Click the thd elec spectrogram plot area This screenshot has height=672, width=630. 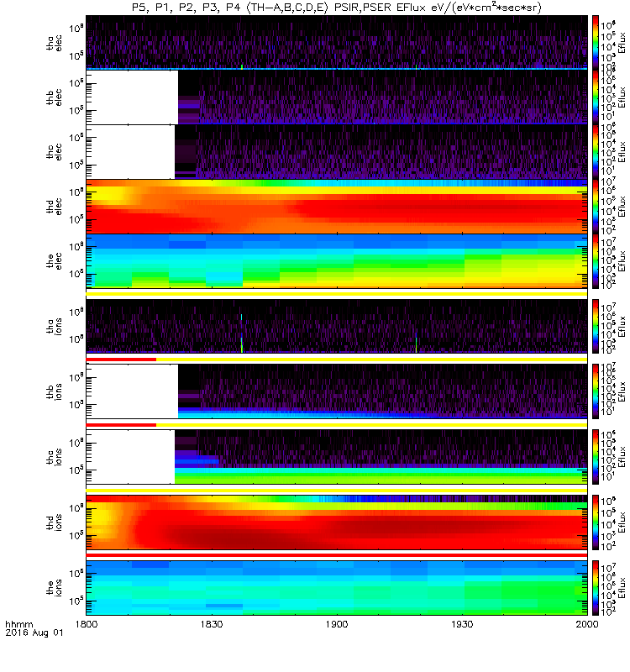pos(337,206)
